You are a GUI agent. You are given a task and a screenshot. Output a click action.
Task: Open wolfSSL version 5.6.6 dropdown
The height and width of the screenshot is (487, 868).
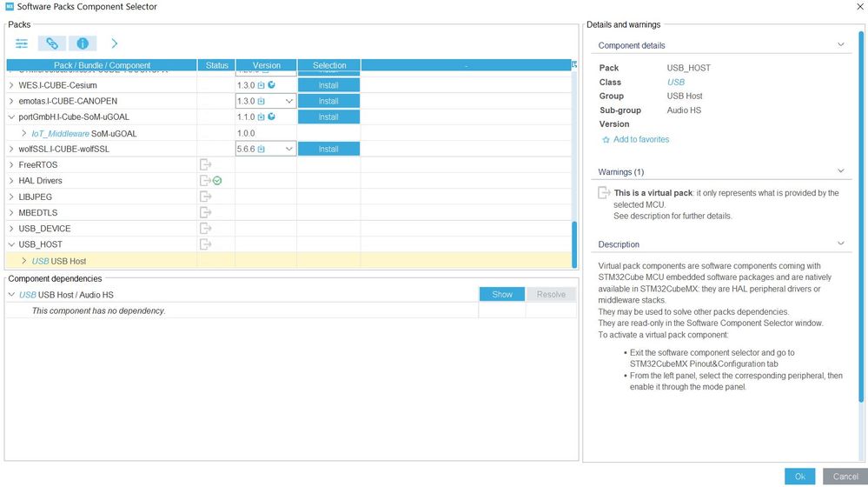pos(288,149)
